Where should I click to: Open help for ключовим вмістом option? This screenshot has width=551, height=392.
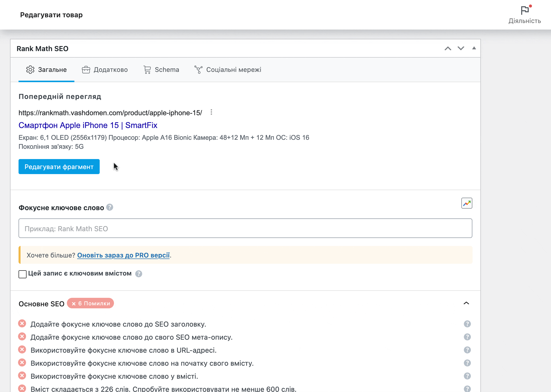[139, 274]
